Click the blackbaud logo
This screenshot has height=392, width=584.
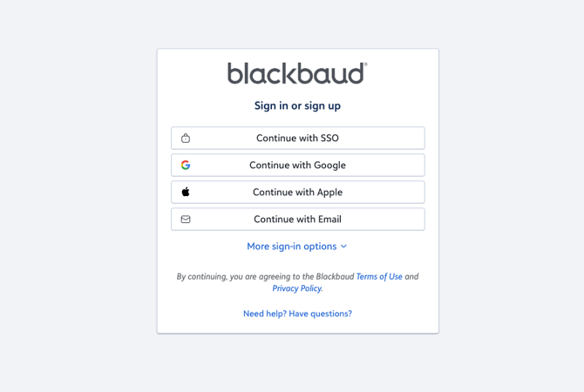296,74
